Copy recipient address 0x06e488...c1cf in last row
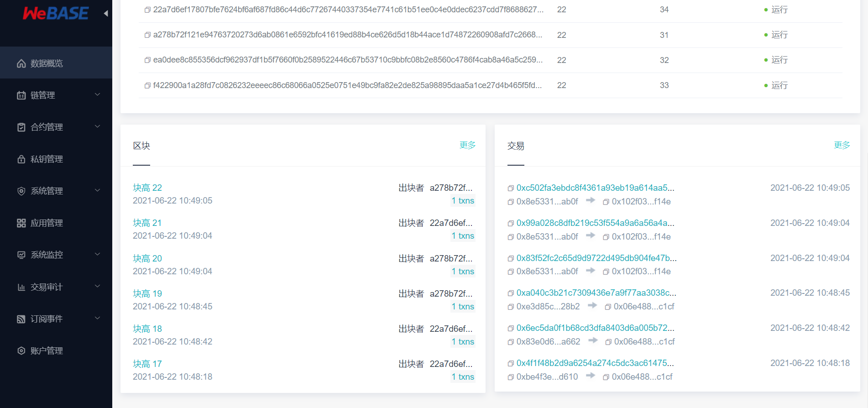 point(606,377)
